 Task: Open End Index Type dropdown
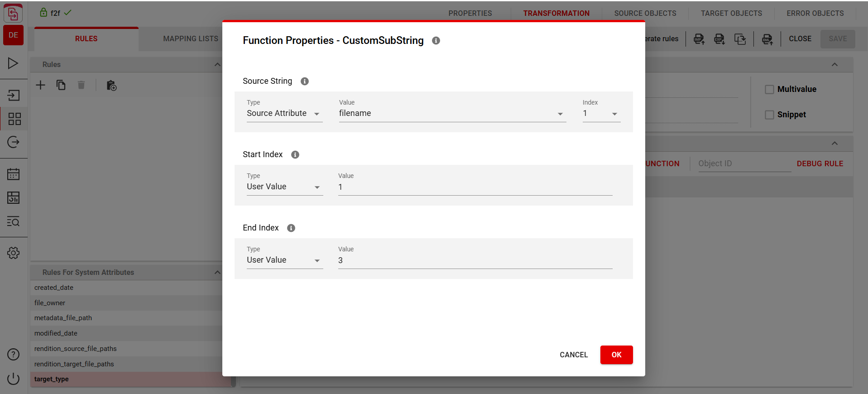pyautogui.click(x=284, y=260)
